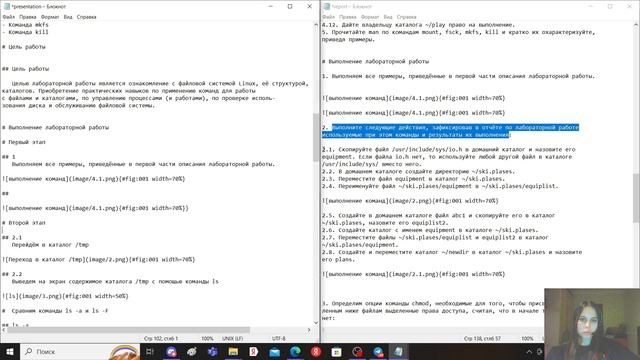Open the Microsoft Teams taskbar icon
The image size is (640, 360).
click(212, 351)
